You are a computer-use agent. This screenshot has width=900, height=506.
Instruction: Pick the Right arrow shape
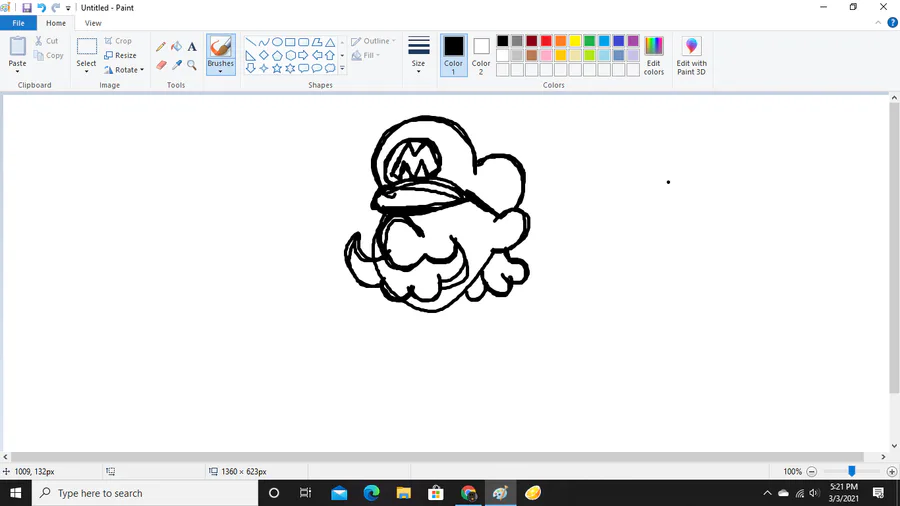pos(304,55)
